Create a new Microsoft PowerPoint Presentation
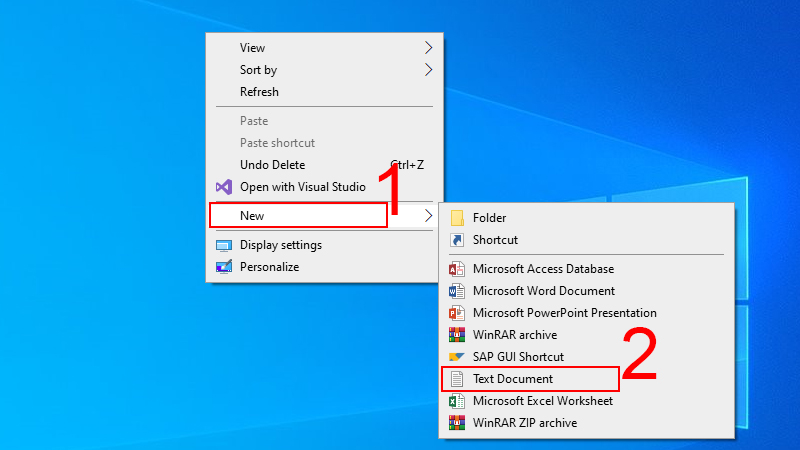This screenshot has height=450, width=800. pos(587,313)
